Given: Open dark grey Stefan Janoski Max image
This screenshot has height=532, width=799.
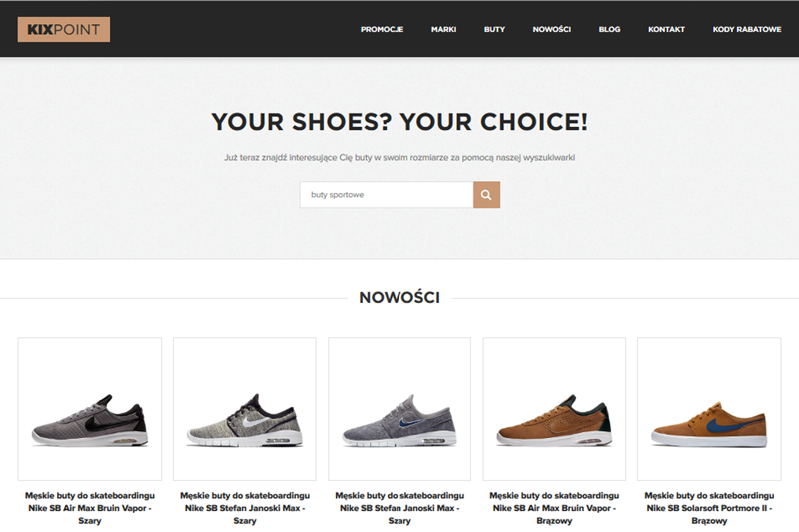Looking at the screenshot, I should pos(399,409).
